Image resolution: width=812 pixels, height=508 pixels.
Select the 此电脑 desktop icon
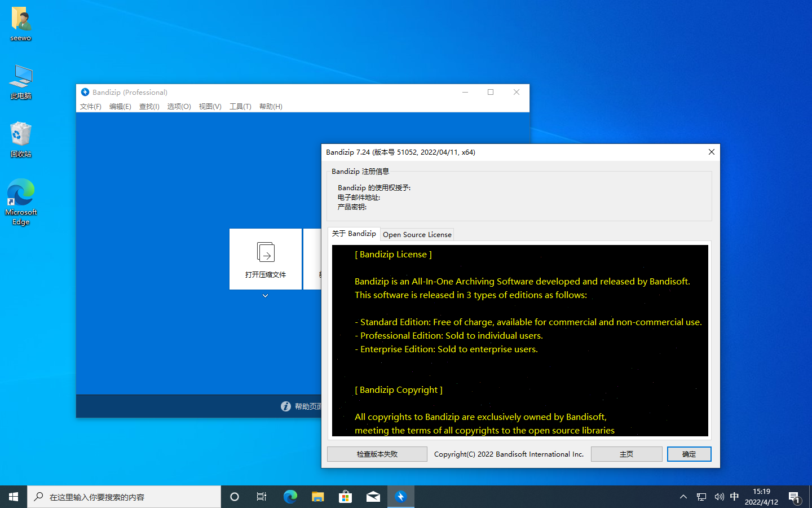point(21,82)
